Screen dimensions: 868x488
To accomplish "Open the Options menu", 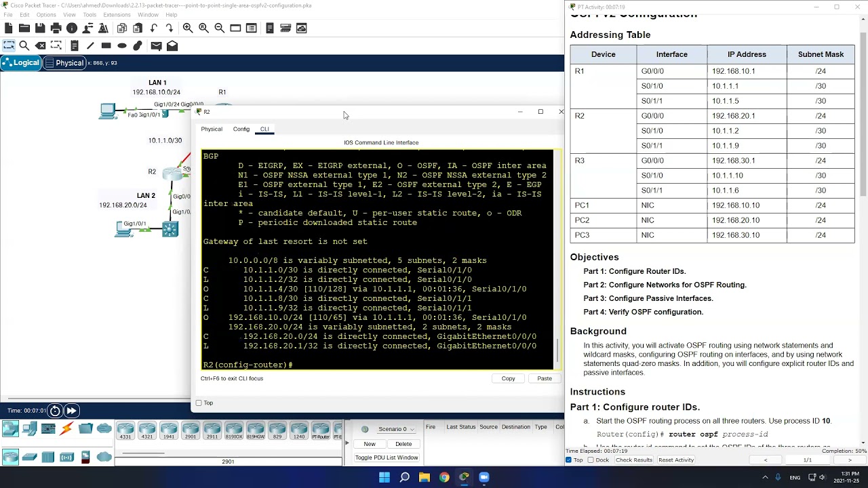I will coord(46,15).
